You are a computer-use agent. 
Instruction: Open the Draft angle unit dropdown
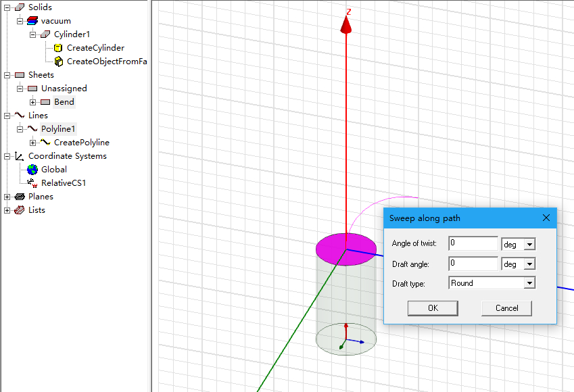click(529, 264)
